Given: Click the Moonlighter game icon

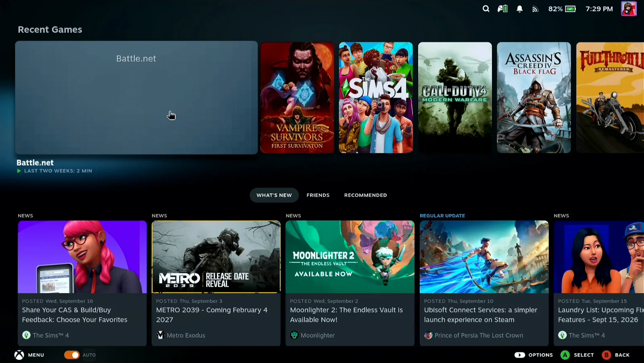Looking at the screenshot, I should coord(294,335).
